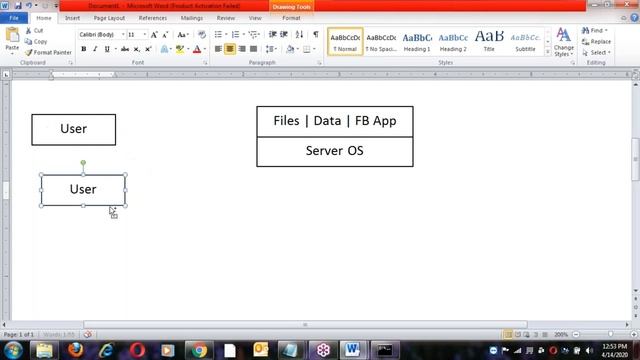Select the Normal style
The image size is (640, 360).
pos(345,42)
